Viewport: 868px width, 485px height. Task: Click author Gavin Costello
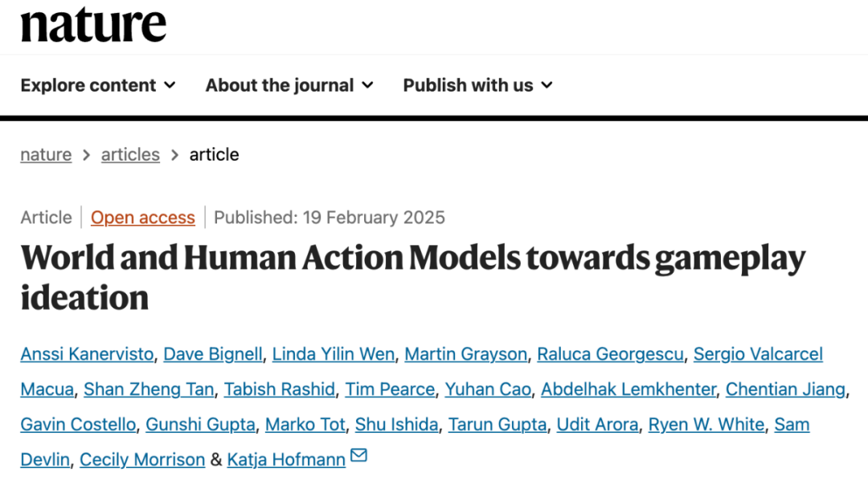78,424
